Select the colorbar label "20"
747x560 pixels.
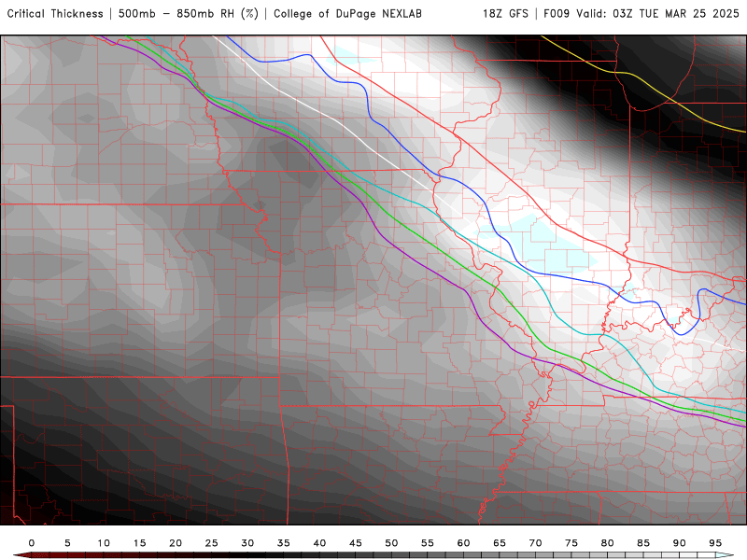[x=176, y=543]
